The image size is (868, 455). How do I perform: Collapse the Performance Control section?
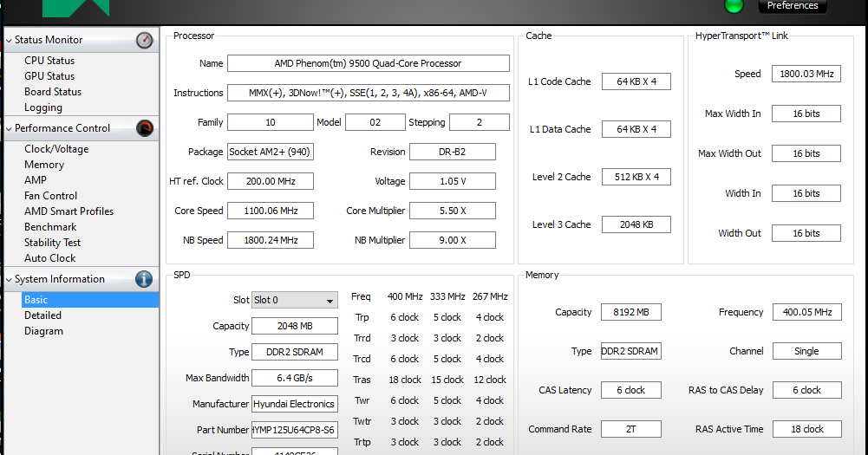tap(9, 129)
